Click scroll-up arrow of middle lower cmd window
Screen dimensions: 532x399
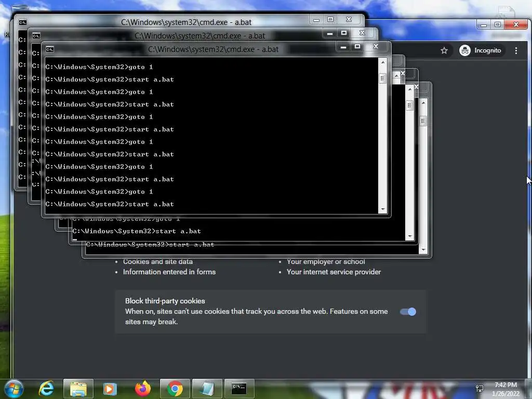410,89
